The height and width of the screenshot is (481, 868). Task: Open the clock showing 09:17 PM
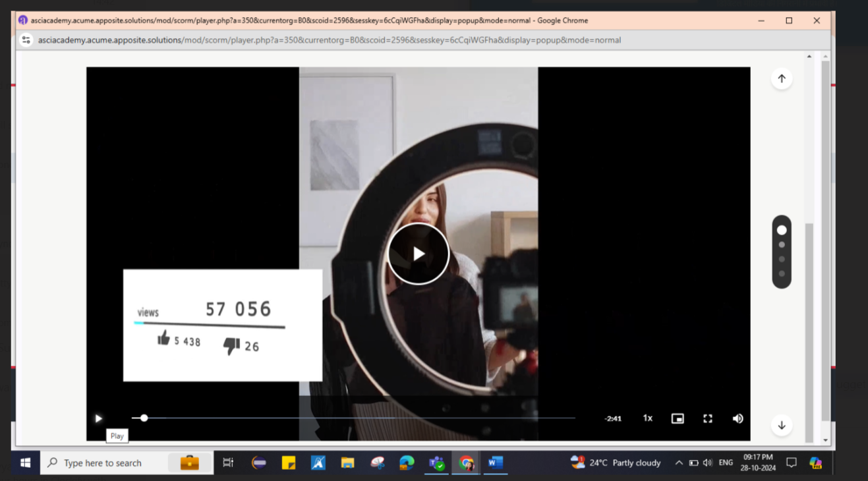pyautogui.click(x=758, y=463)
